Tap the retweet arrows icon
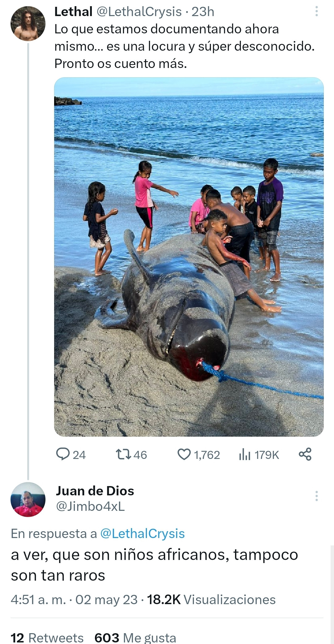This screenshot has height=644, width=334. 123,454
